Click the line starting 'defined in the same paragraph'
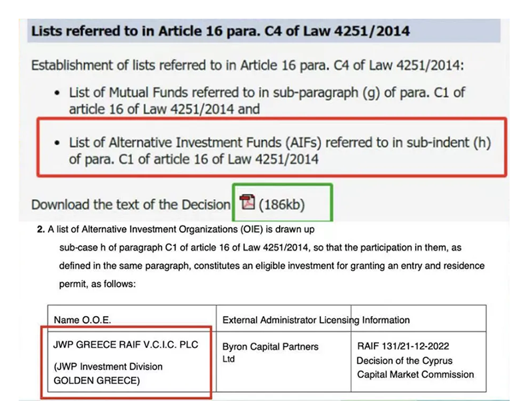The height and width of the screenshot is (420, 529). [272, 266]
